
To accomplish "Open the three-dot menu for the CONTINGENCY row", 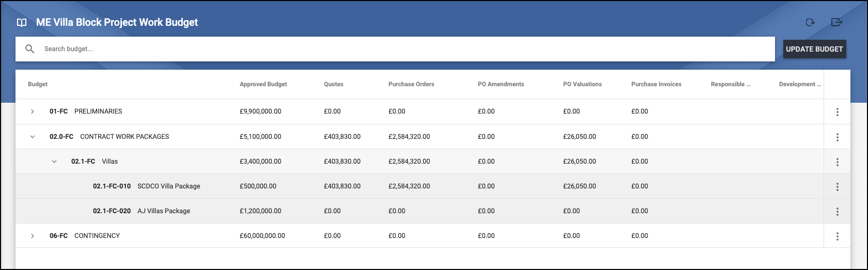I will [837, 236].
